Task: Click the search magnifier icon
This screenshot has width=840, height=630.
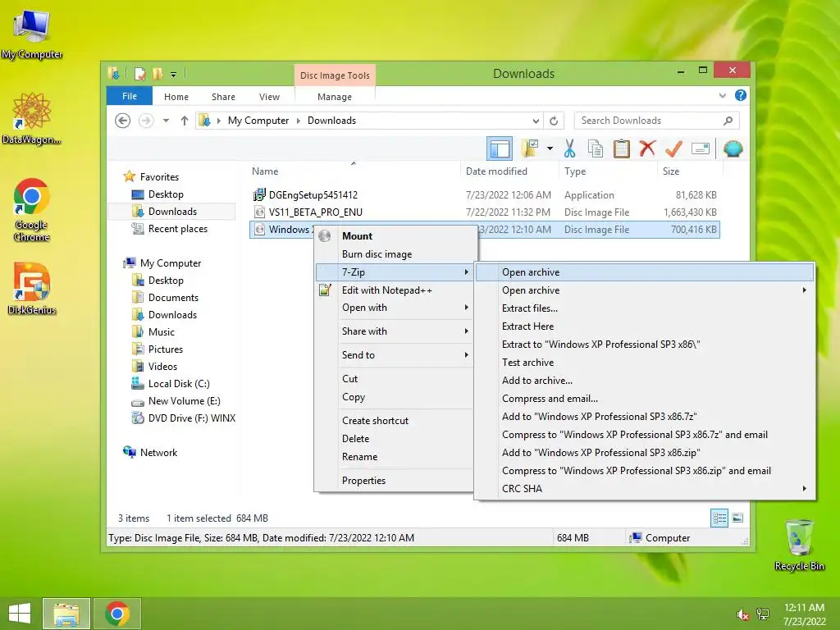Action: click(728, 121)
